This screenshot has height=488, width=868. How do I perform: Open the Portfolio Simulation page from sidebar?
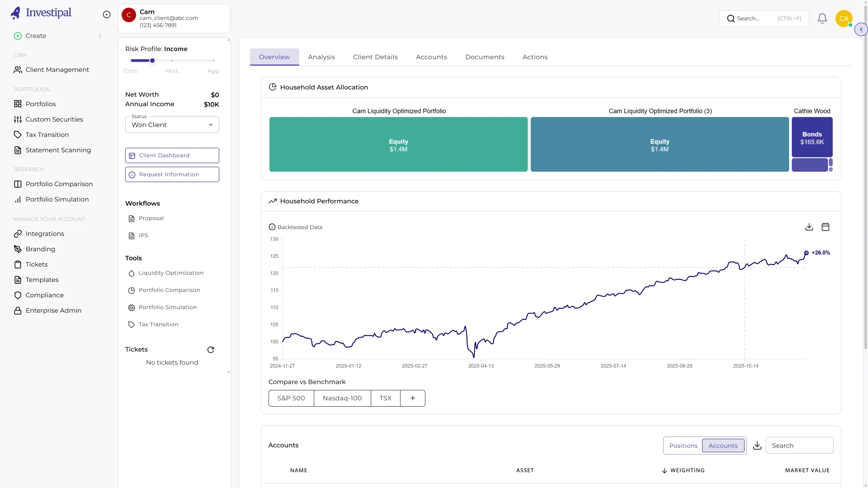[x=57, y=199]
